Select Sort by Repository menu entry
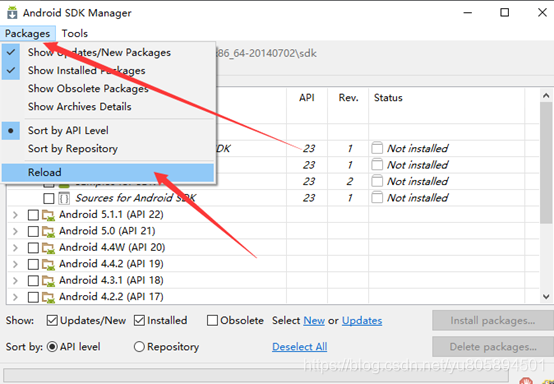Image resolution: width=554 pixels, height=384 pixels. click(108, 148)
